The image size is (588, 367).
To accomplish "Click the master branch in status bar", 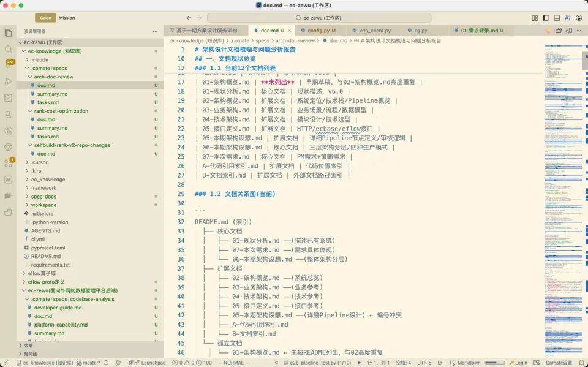I will (88, 363).
